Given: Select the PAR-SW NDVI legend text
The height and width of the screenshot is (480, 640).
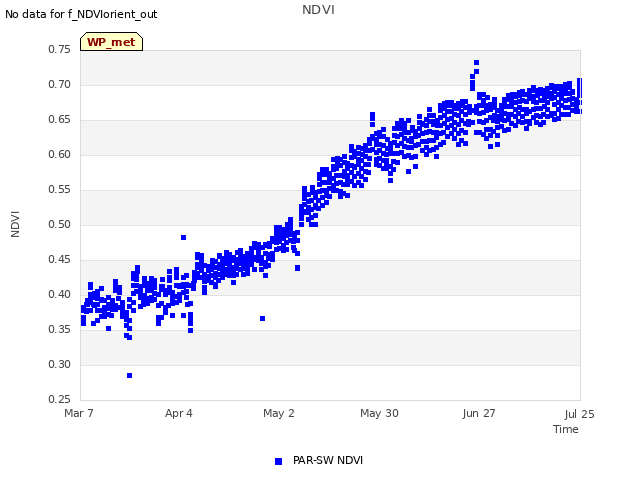Looking at the screenshot, I should (328, 460).
